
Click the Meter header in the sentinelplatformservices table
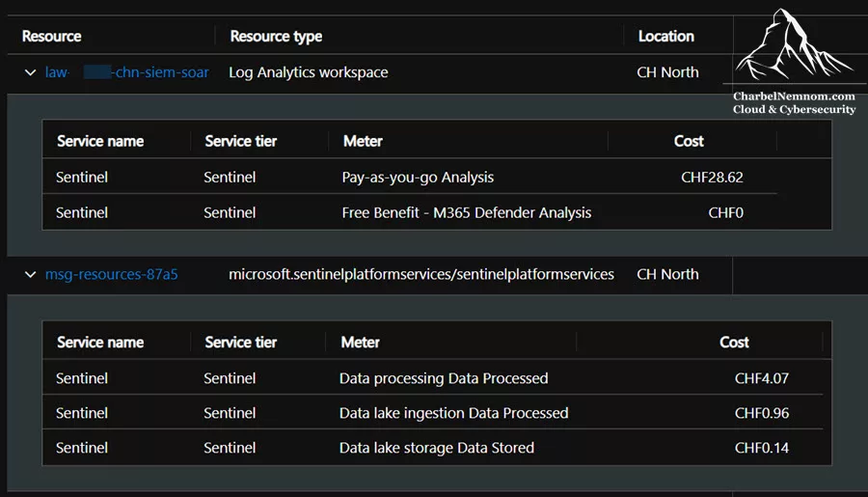(361, 343)
